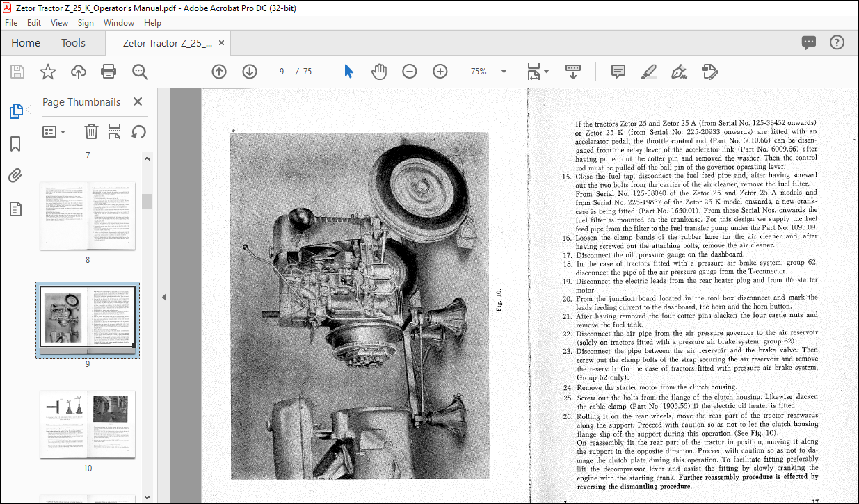The width and height of the screenshot is (859, 504).
Task: Open the File menu
Action: point(11,23)
